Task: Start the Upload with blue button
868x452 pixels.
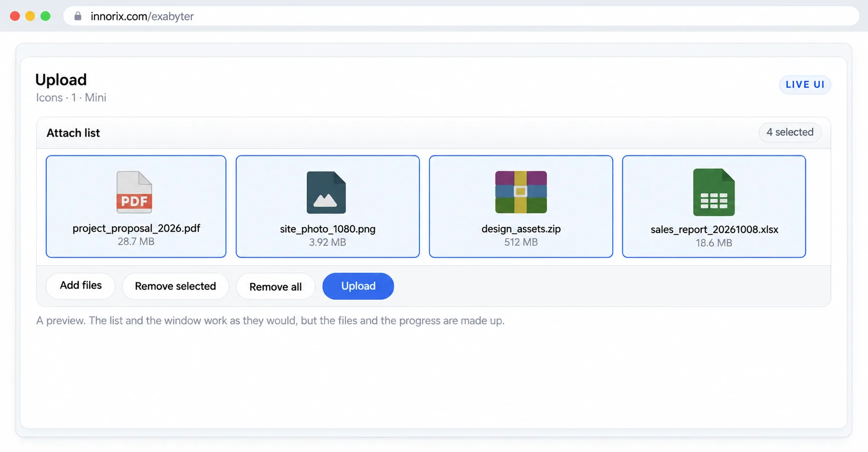Action: 358,286
